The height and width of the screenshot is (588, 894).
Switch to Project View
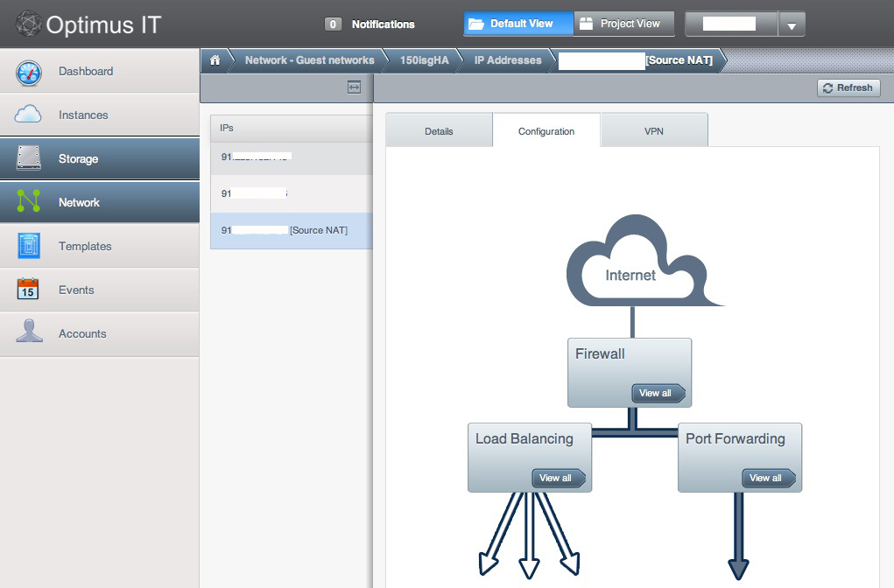click(x=624, y=24)
